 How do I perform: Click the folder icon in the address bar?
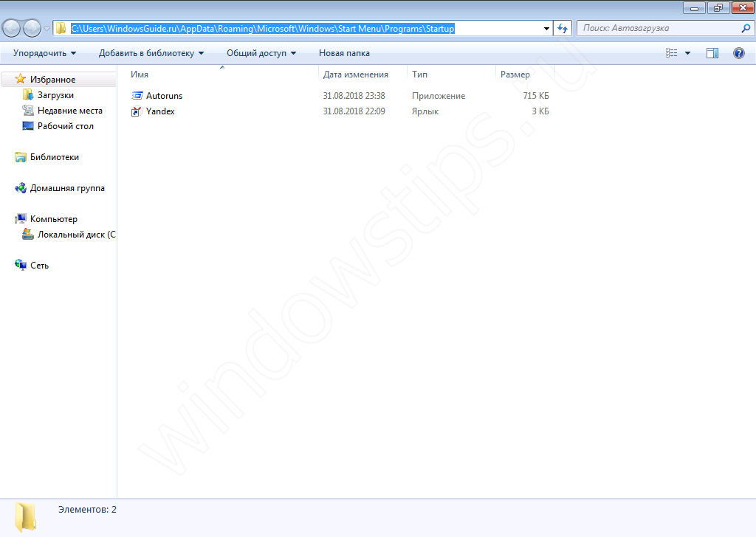(61, 29)
